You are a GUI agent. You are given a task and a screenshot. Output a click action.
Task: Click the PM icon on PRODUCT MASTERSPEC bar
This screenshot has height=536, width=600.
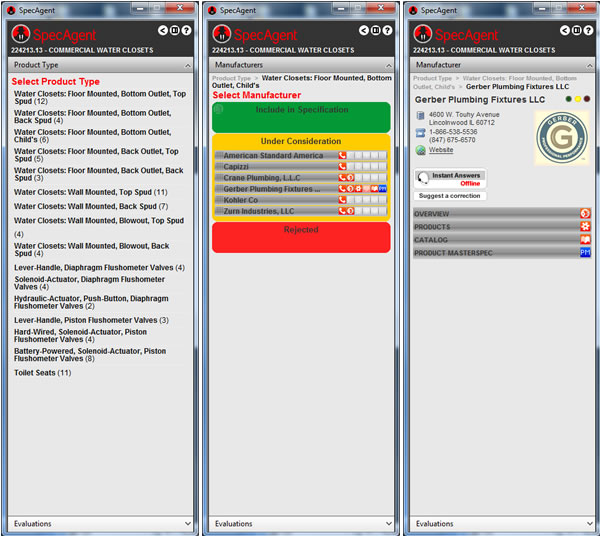[585, 253]
